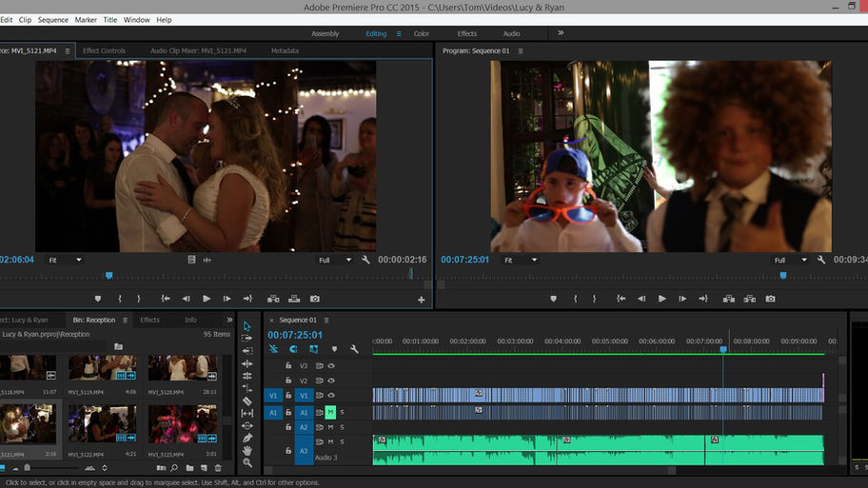This screenshot has width=868, height=488.
Task: Select the Razor tool in the tools panel
Action: tap(247, 400)
